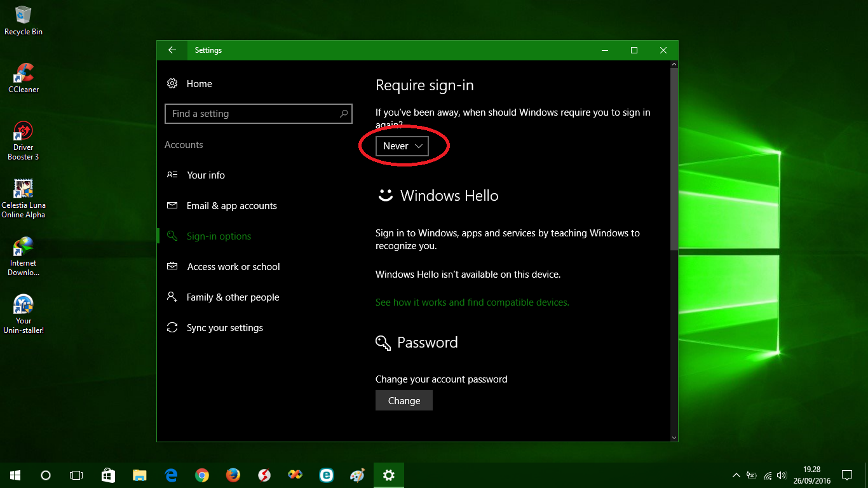Launch Google Chrome from the taskbar
Viewport: 868px width, 488px height.
click(x=202, y=475)
